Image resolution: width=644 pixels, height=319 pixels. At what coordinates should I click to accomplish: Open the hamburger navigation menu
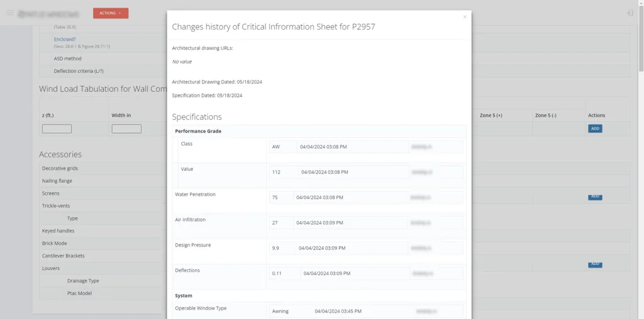pos(10,13)
